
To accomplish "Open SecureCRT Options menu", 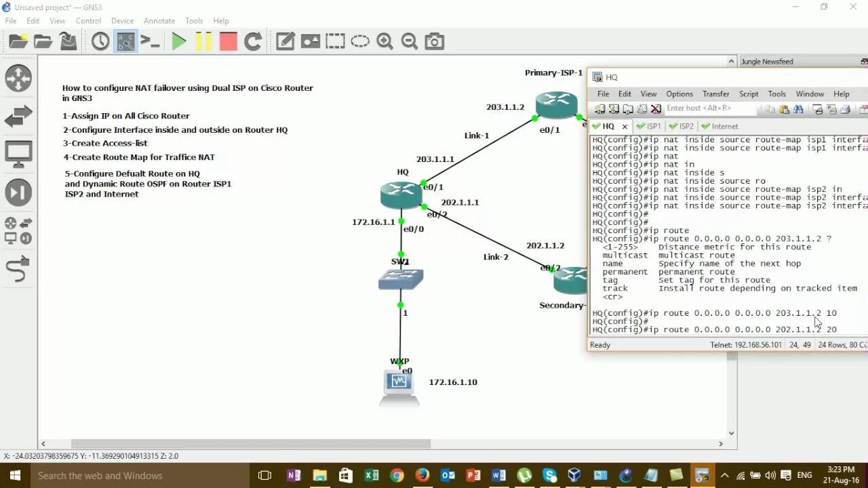I will click(679, 94).
